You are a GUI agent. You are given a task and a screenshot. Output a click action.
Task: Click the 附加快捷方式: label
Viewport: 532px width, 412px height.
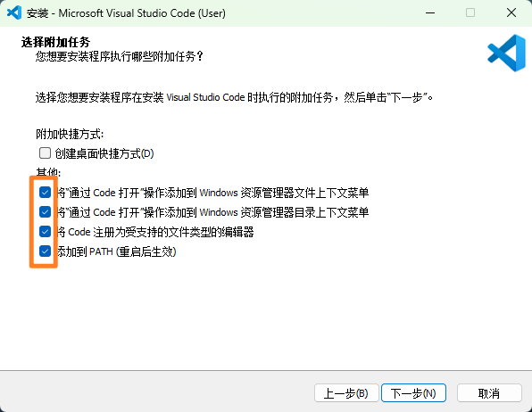[70, 134]
